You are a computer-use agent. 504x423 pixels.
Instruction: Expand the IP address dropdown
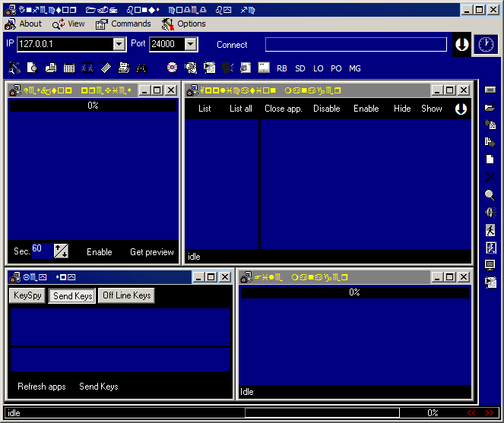click(119, 45)
